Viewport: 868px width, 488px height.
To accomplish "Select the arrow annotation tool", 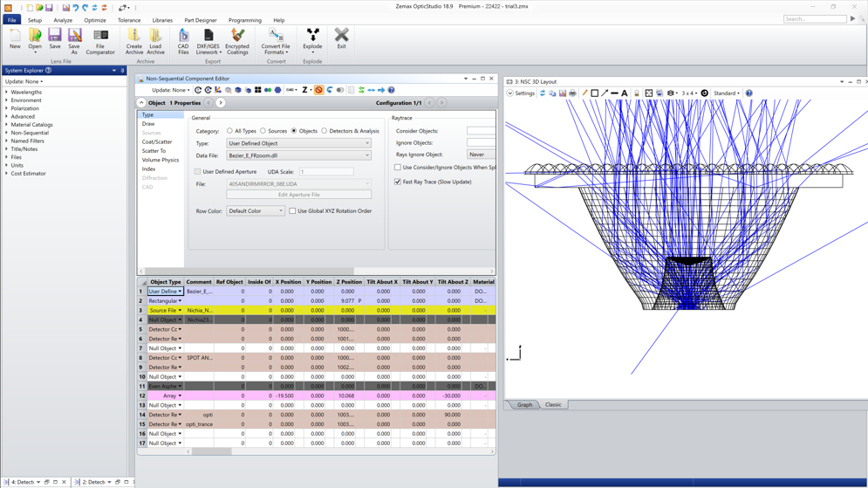I will [x=605, y=93].
